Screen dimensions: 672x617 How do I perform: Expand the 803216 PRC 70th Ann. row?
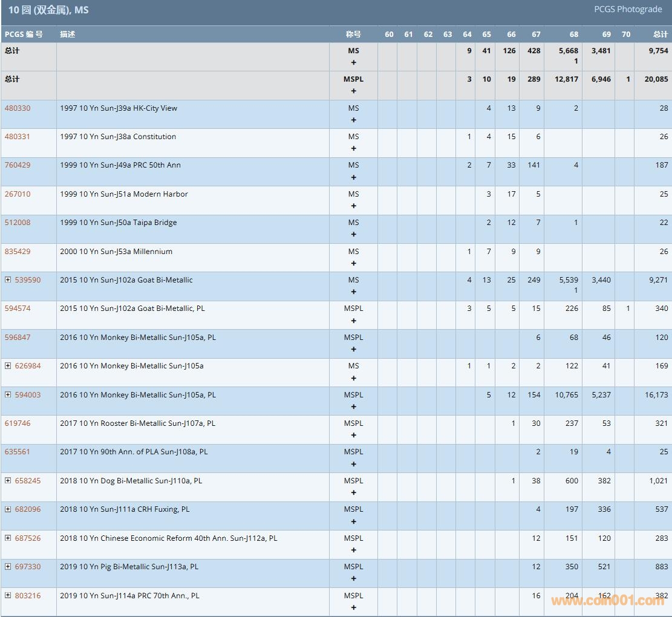click(x=8, y=596)
